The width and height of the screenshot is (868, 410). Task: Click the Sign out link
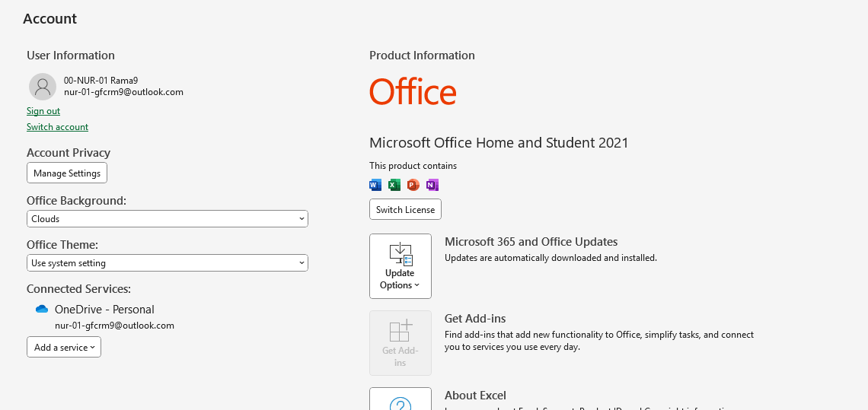(43, 111)
